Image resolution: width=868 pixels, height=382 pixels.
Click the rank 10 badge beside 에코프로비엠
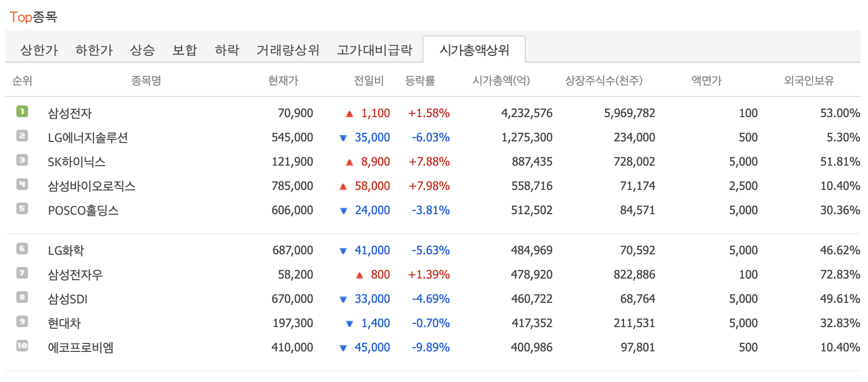pos(22,346)
